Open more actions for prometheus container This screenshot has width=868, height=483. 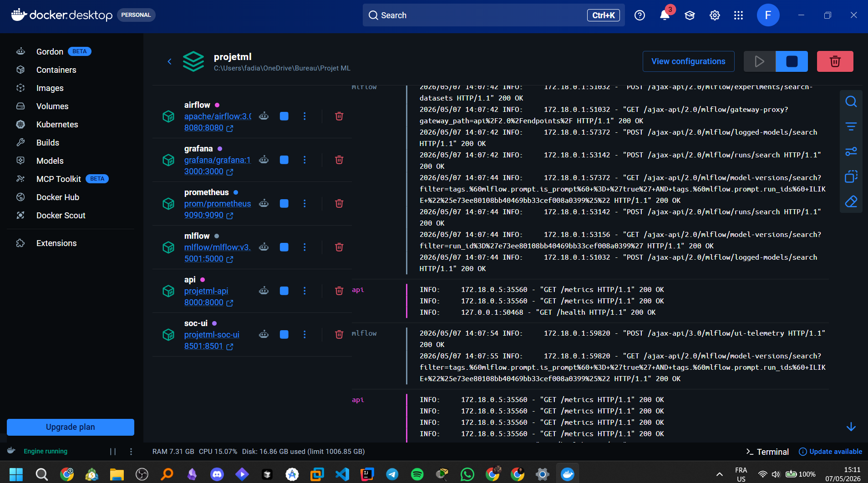point(305,203)
